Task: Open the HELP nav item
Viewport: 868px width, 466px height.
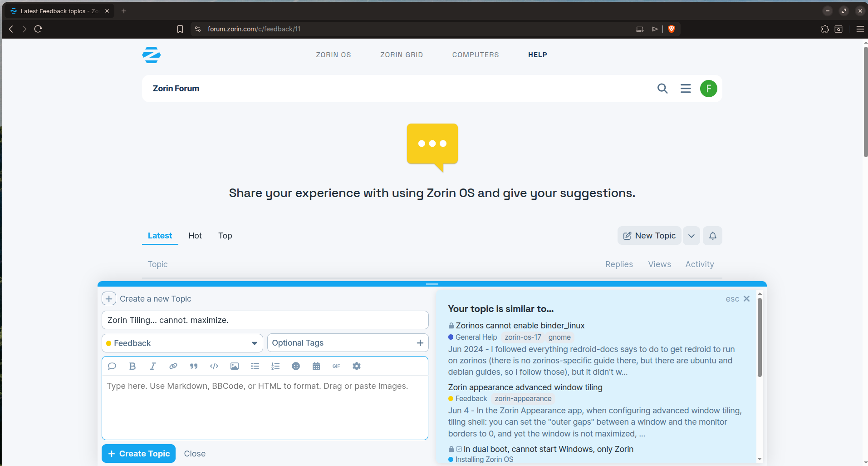Action: pos(538,55)
